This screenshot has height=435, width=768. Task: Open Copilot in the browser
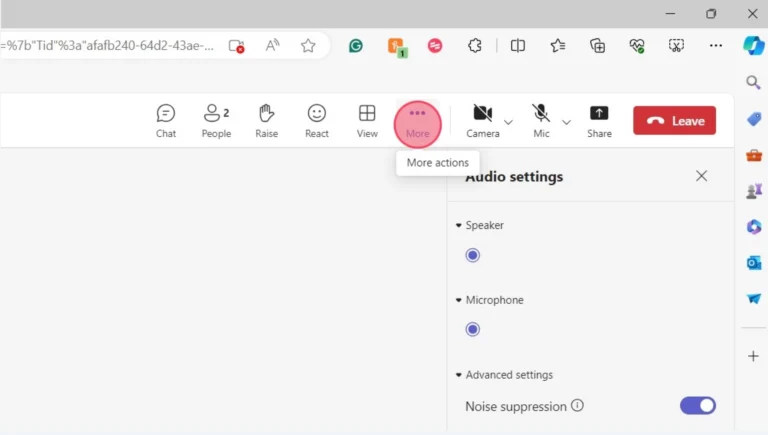(753, 46)
